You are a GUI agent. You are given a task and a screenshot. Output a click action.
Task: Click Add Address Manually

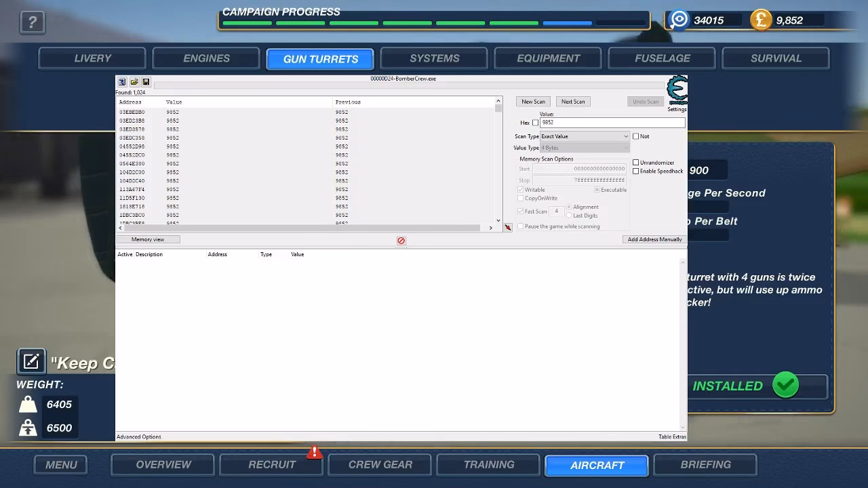coord(654,239)
